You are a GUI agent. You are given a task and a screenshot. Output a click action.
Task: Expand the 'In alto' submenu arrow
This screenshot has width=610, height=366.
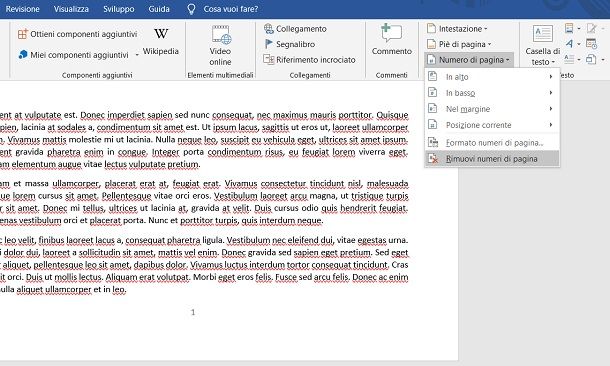tap(551, 77)
